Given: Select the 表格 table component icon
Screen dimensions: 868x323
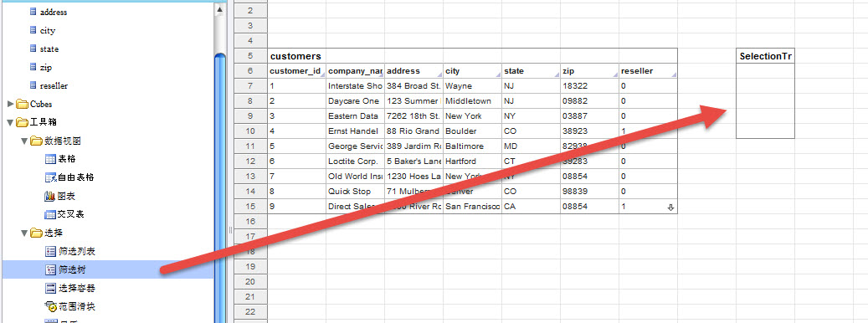Looking at the screenshot, I should point(50,159).
